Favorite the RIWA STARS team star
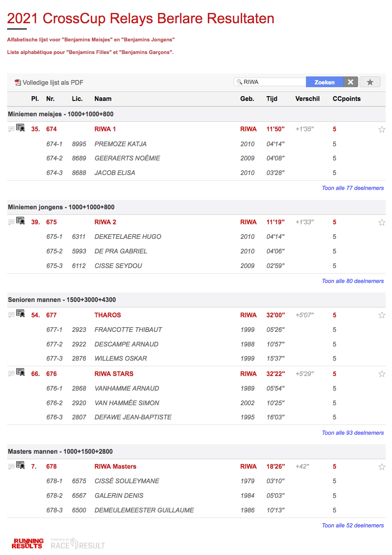Image resolution: width=392 pixels, height=555 pixels. pyautogui.click(x=382, y=374)
